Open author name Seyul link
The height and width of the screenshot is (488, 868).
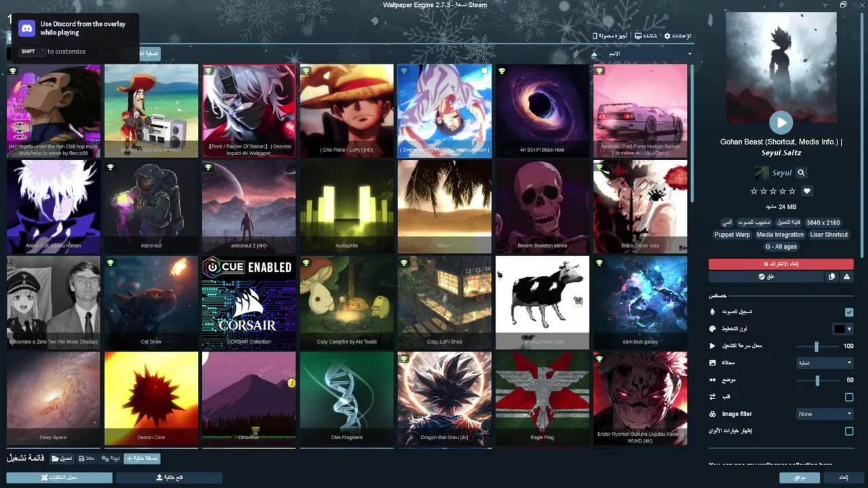[781, 173]
